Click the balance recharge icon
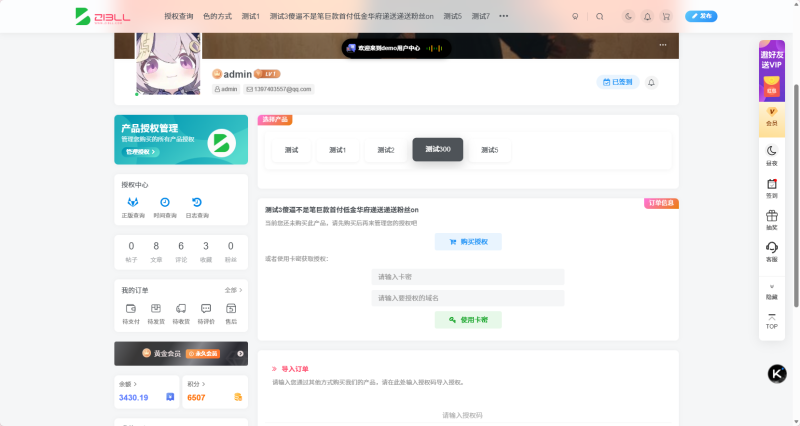Screen dimensions: 800x426 tap(170, 397)
